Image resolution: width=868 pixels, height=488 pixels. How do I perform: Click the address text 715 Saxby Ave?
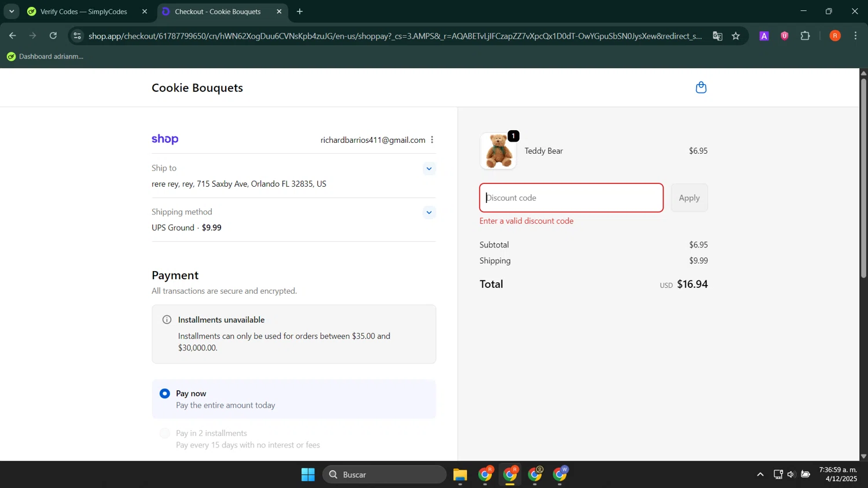[x=222, y=184]
